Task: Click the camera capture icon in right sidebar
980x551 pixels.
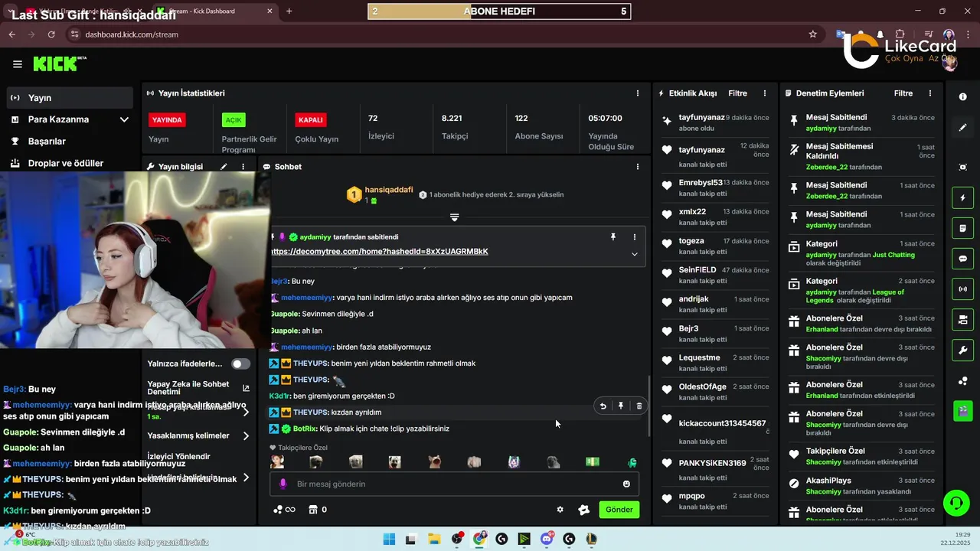Action: pyautogui.click(x=963, y=167)
